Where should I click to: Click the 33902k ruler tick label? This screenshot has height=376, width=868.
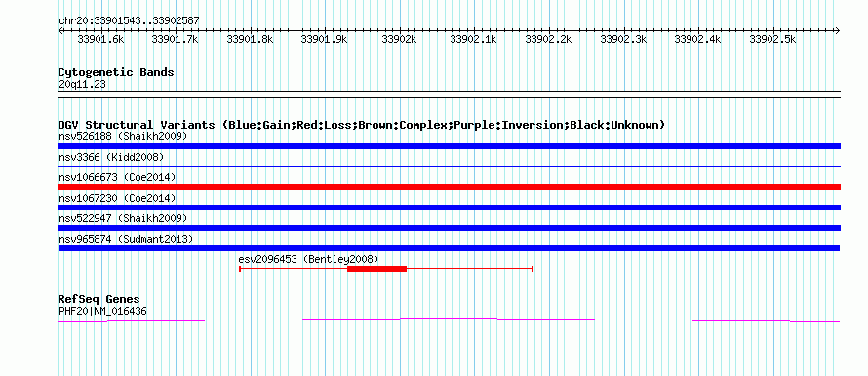tap(399, 39)
